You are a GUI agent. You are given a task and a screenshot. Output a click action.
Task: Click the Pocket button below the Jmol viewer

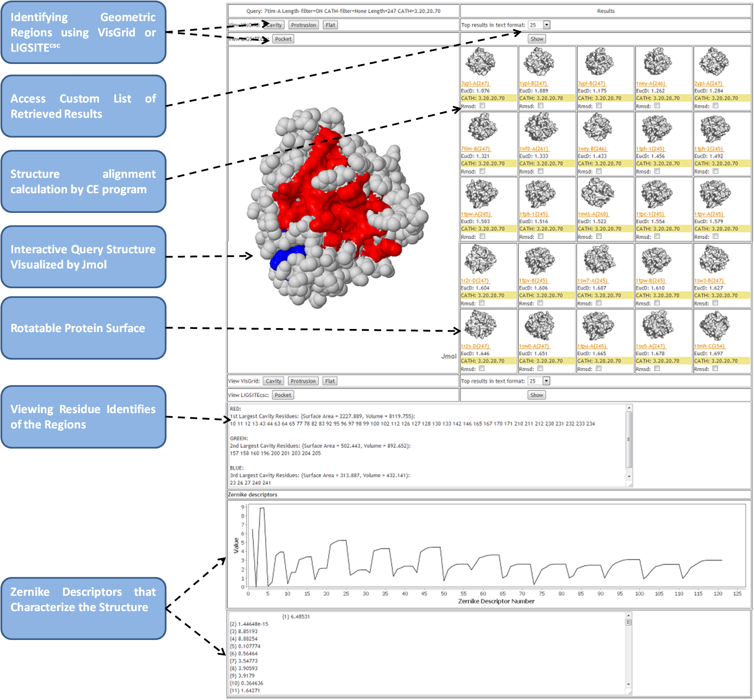tap(283, 395)
